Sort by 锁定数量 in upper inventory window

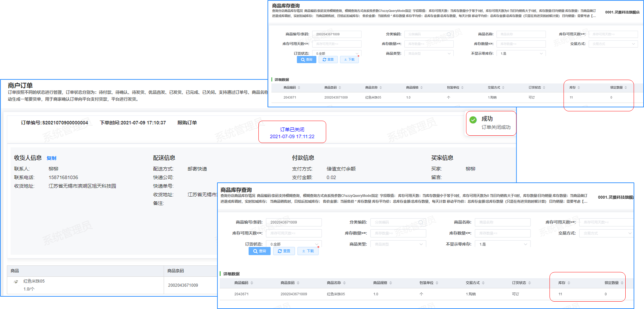tap(626, 88)
